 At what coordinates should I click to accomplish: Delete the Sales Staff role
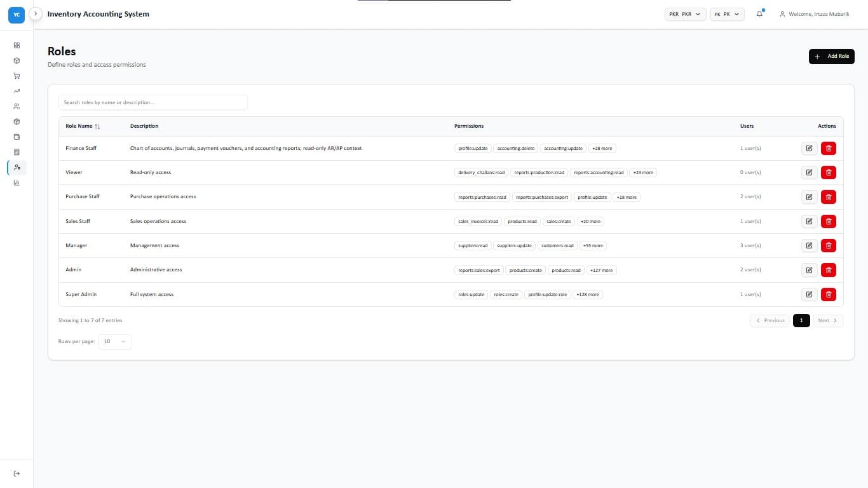(829, 221)
